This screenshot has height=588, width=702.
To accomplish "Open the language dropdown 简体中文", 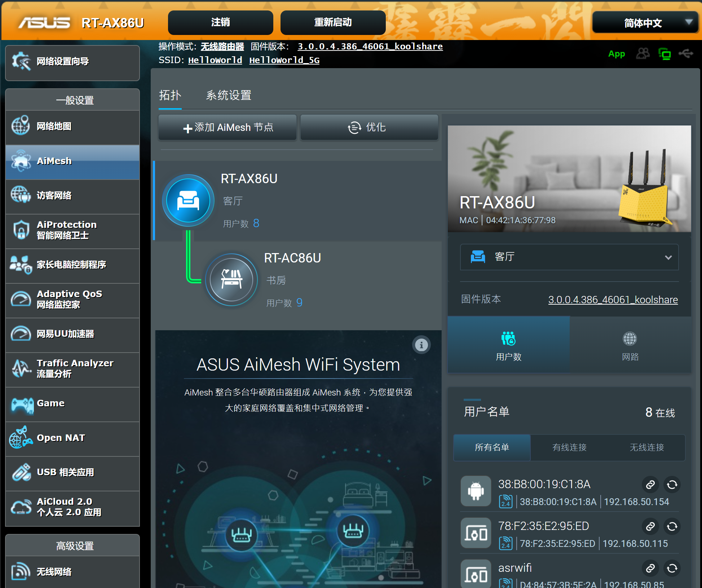I will coord(645,23).
